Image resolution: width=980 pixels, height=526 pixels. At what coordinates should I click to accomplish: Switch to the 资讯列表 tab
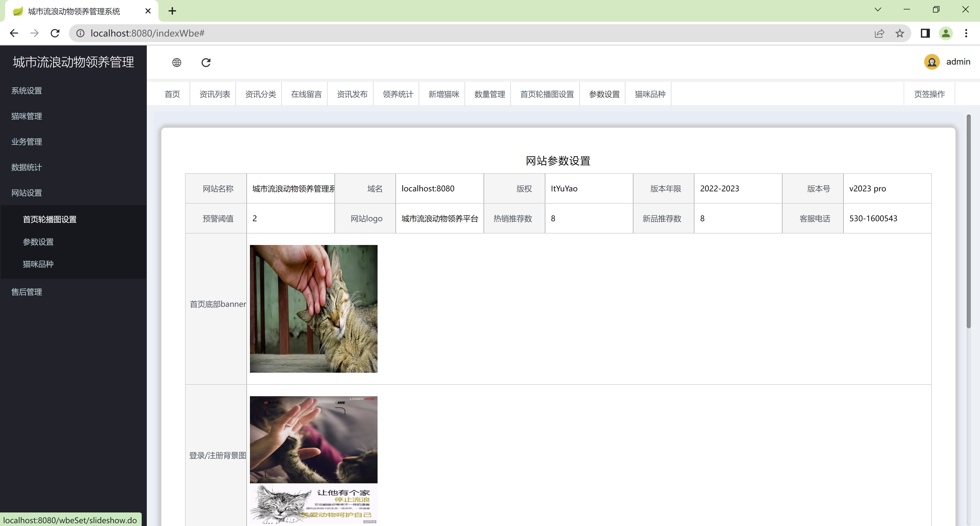(215, 94)
